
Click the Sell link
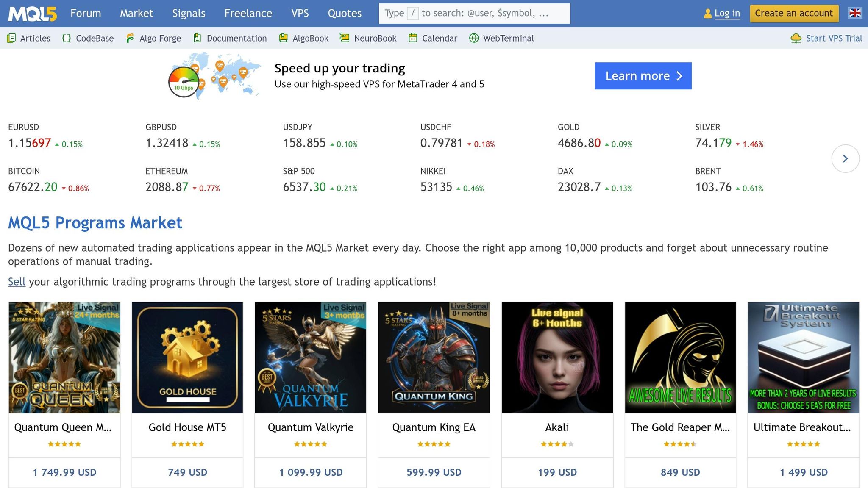(x=17, y=282)
